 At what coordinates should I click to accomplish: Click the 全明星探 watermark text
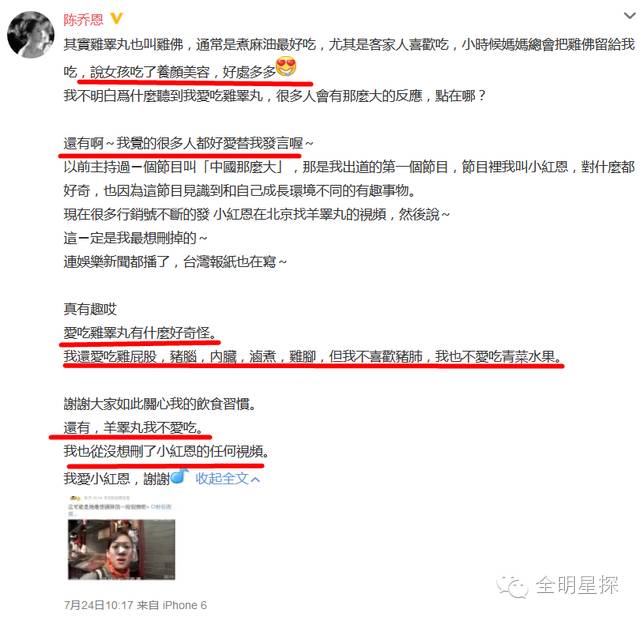pos(577,585)
